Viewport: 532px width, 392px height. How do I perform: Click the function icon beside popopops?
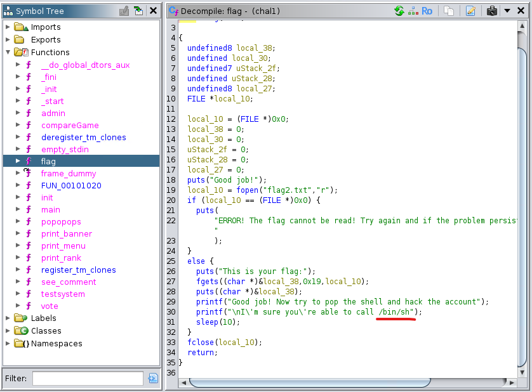click(x=29, y=221)
